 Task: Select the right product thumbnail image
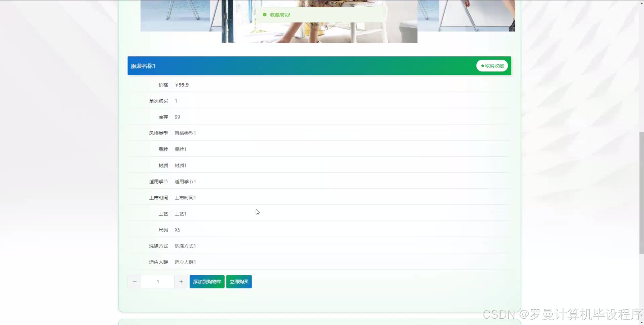click(x=466, y=16)
